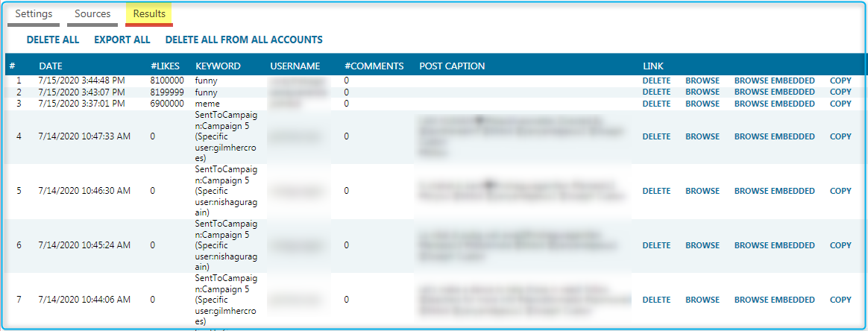Click the USERNAME column header
The width and height of the screenshot is (868, 331).
pyautogui.click(x=295, y=66)
